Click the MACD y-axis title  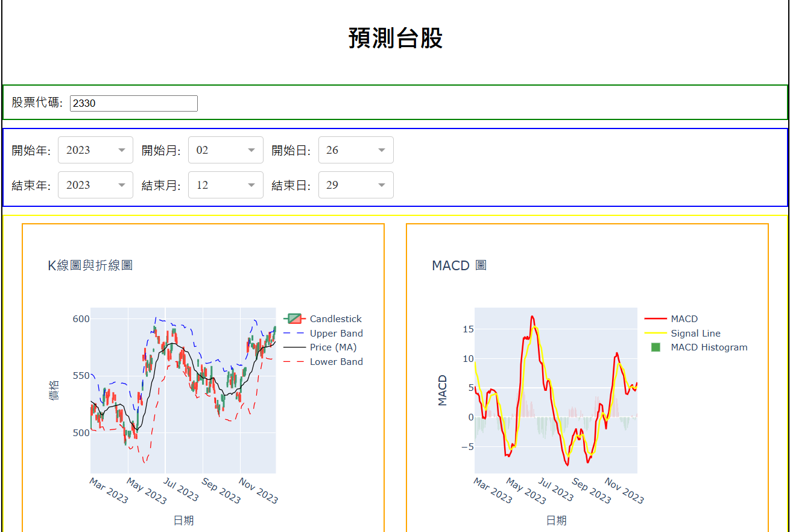click(x=443, y=390)
